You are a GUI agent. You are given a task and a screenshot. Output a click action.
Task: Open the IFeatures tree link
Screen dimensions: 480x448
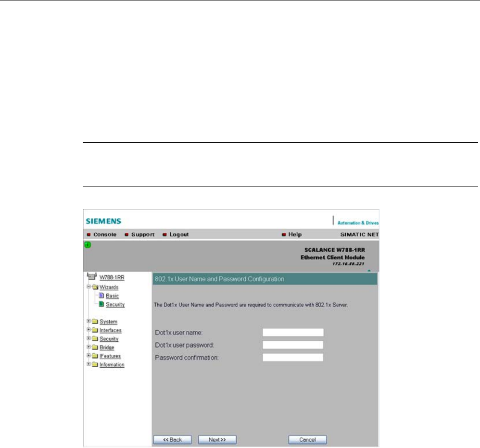(110, 356)
